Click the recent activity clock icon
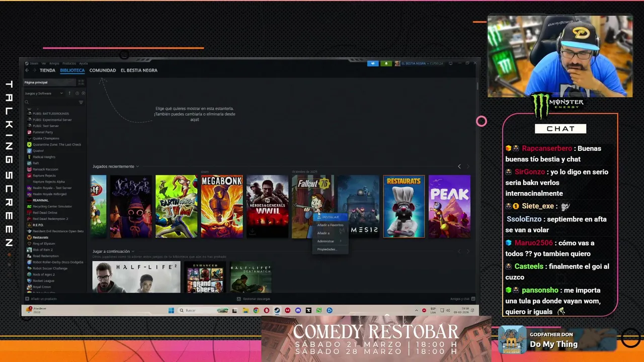 coord(77,93)
